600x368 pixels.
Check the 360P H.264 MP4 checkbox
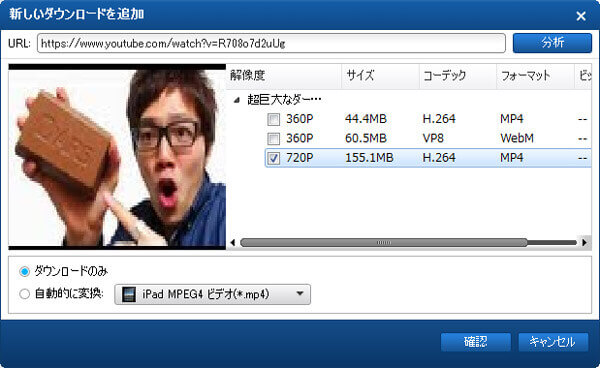[273, 119]
